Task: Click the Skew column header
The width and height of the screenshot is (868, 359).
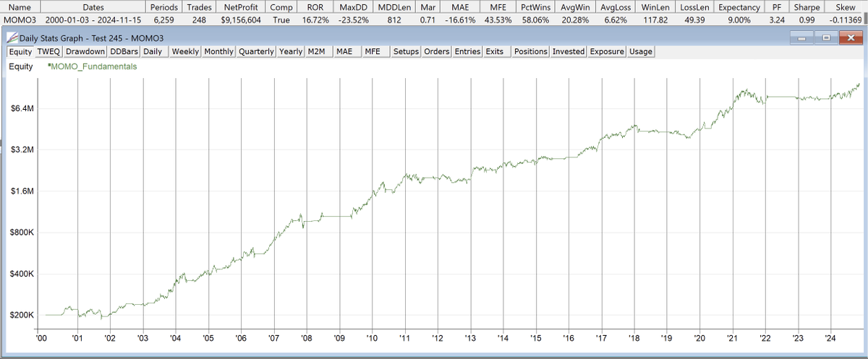Action: click(x=842, y=7)
